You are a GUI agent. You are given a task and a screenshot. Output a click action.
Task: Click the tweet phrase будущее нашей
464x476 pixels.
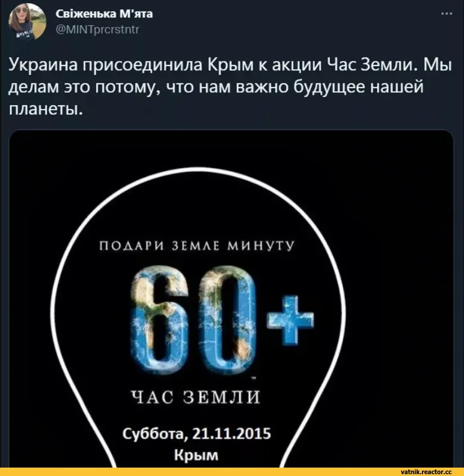tap(358, 87)
